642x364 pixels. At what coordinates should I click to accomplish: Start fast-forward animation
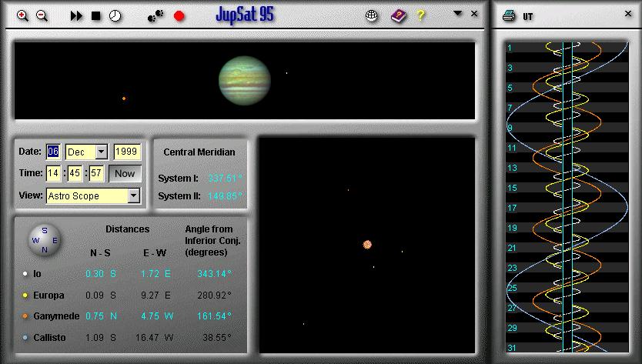click(76, 16)
